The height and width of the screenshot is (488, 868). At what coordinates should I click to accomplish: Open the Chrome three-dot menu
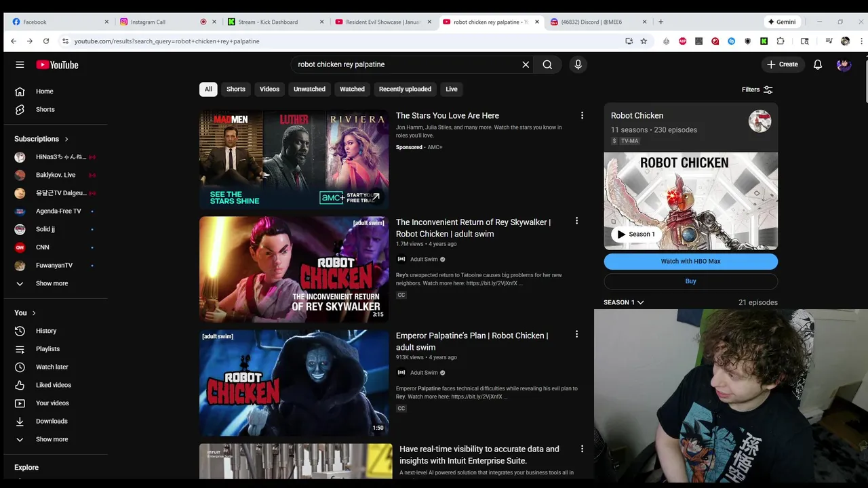(862, 41)
